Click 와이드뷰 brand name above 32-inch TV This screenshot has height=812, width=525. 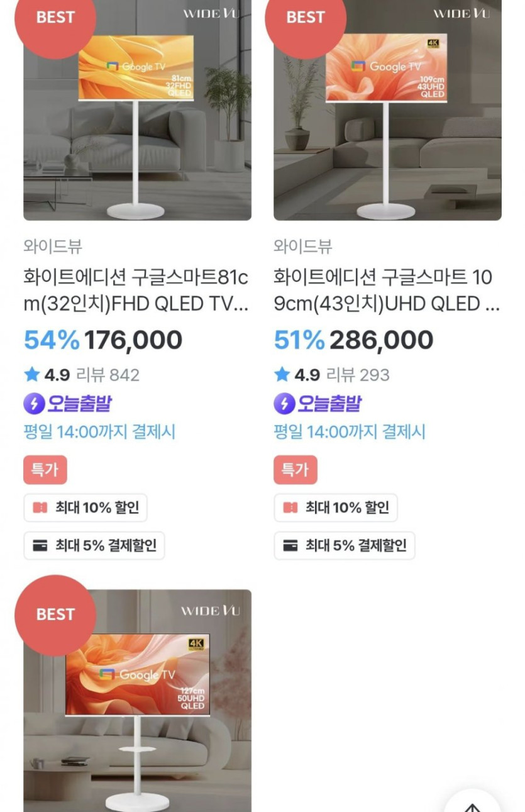(x=53, y=246)
